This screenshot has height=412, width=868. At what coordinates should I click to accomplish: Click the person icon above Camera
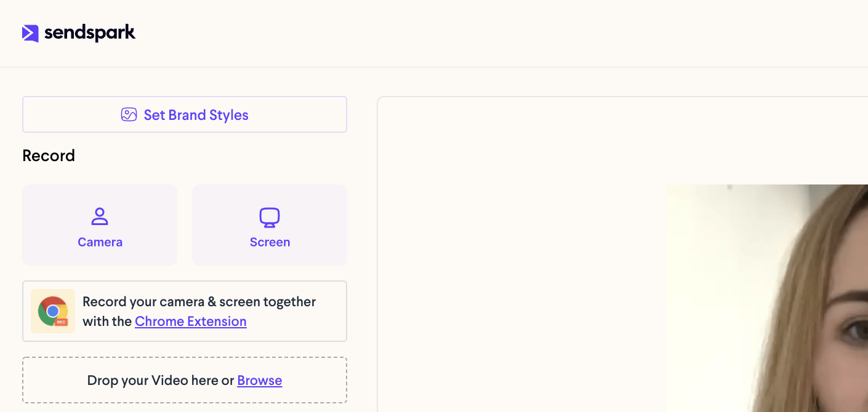click(100, 216)
